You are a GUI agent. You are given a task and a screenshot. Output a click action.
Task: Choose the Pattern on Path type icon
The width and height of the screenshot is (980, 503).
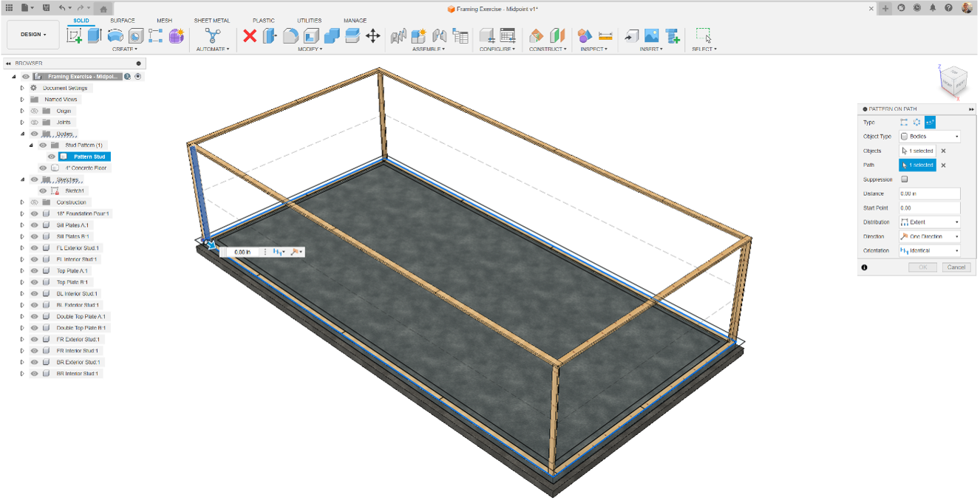930,123
